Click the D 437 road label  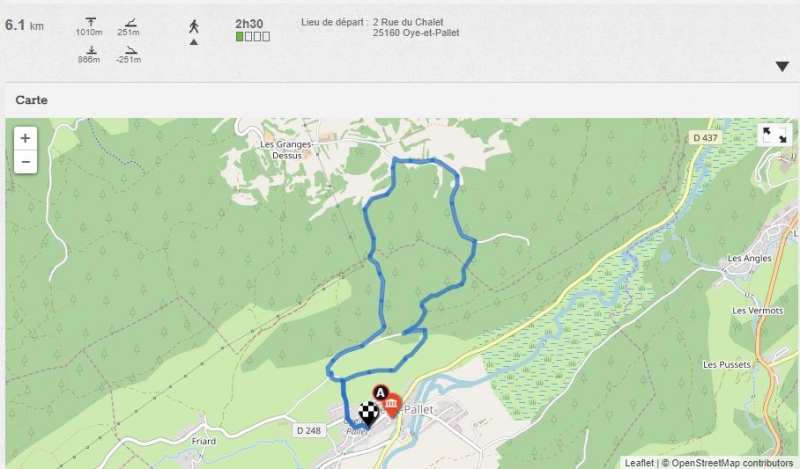pos(706,137)
